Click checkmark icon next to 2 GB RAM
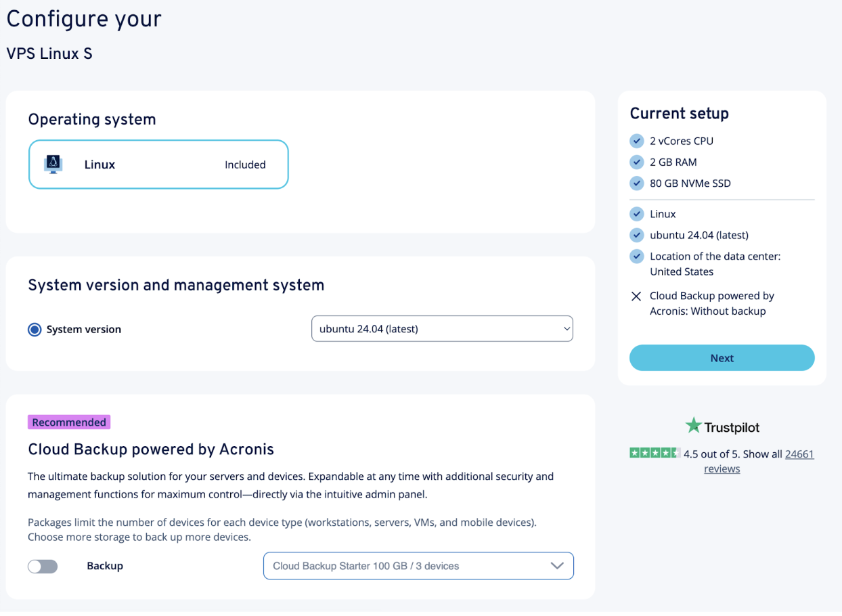 [636, 162]
